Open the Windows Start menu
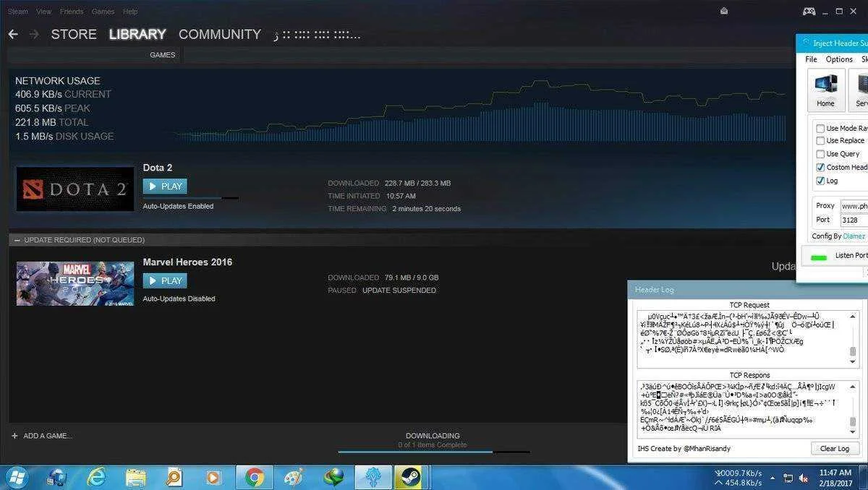The height and width of the screenshot is (490, 868). (x=16, y=477)
